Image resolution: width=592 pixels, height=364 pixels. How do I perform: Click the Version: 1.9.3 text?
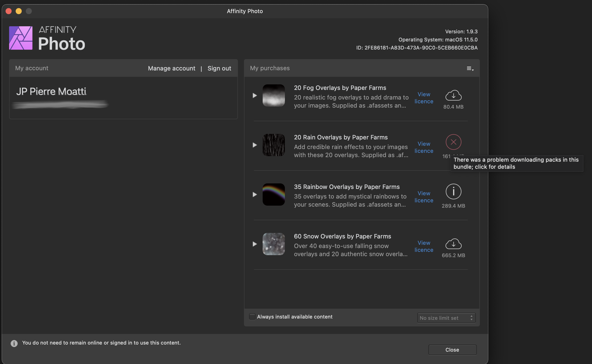click(461, 32)
